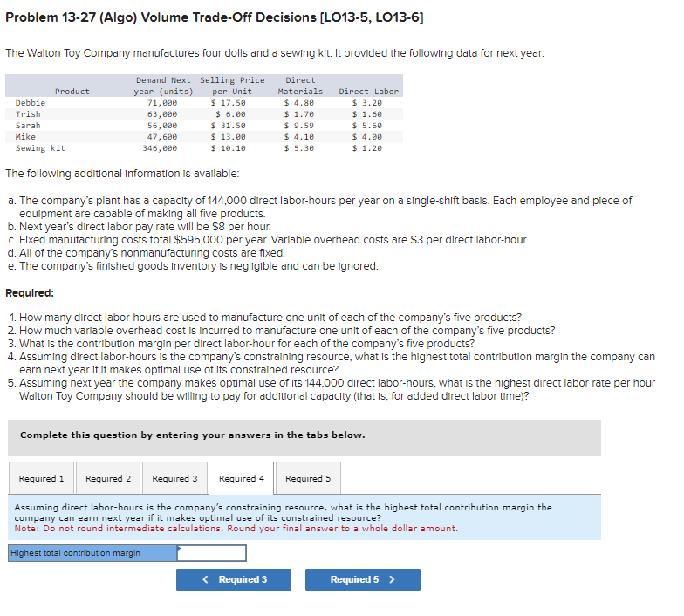
Task: Click the Required: bold heading
Action: [x=30, y=293]
